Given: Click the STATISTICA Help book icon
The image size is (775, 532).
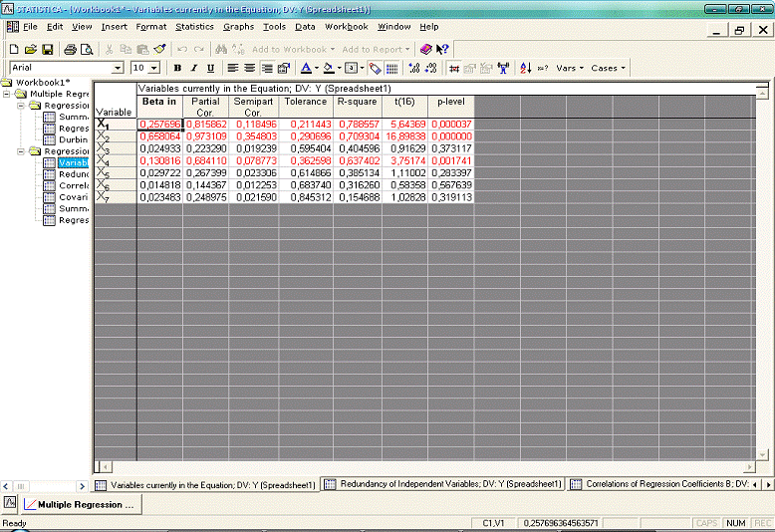Looking at the screenshot, I should 426,49.
